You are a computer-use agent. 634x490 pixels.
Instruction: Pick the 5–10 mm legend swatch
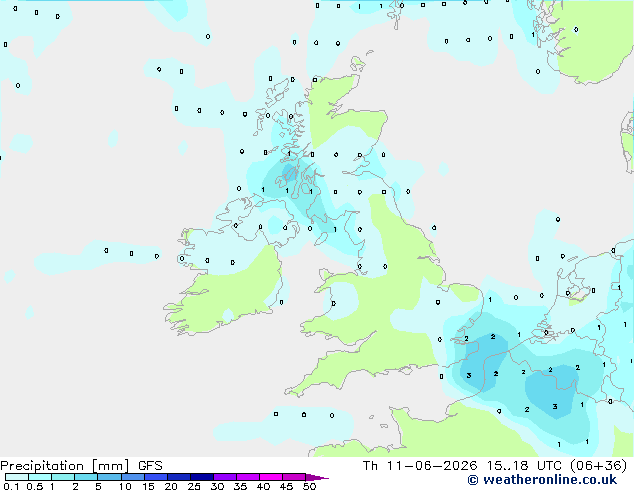tap(109, 477)
